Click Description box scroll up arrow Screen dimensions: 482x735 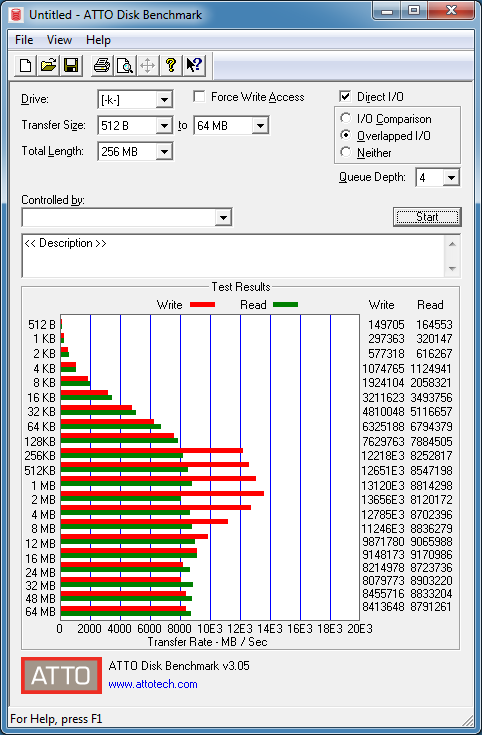(x=452, y=244)
